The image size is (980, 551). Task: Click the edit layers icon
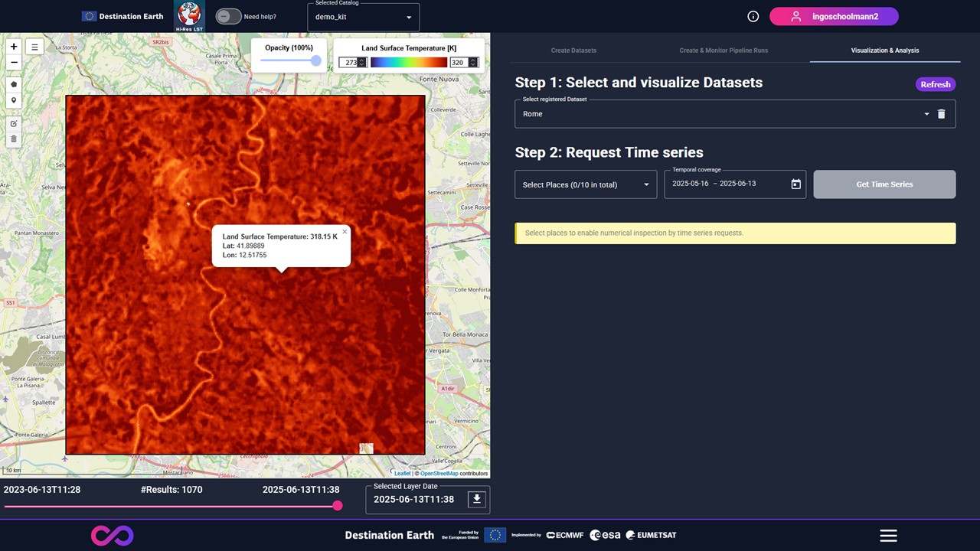point(14,123)
